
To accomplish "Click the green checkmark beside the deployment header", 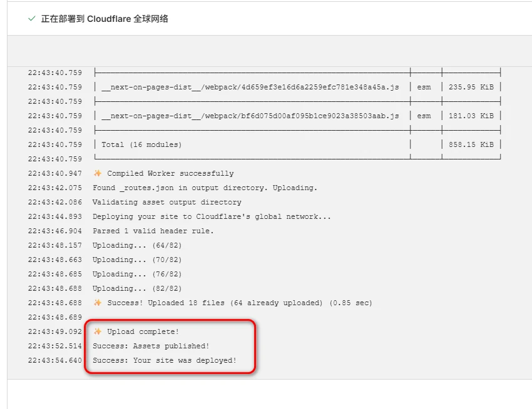I will pos(31,19).
